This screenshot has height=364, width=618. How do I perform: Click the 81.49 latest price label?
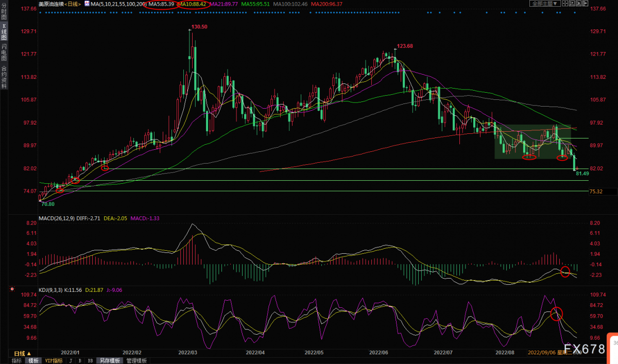click(x=582, y=174)
